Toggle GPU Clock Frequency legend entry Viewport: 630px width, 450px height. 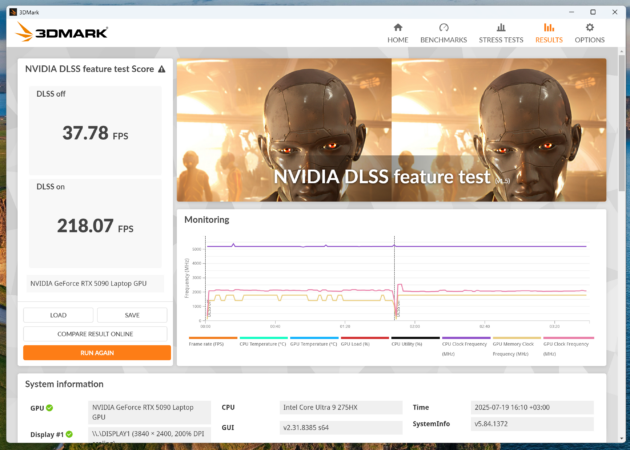click(x=567, y=346)
